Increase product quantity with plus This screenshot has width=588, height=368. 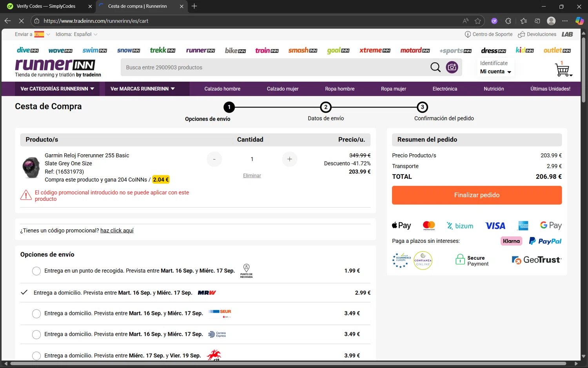290,159
